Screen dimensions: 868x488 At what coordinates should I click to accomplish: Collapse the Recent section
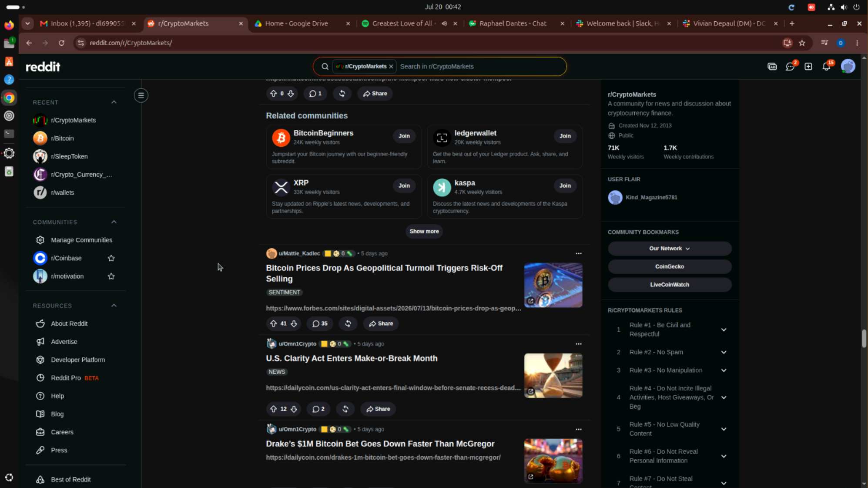(114, 102)
